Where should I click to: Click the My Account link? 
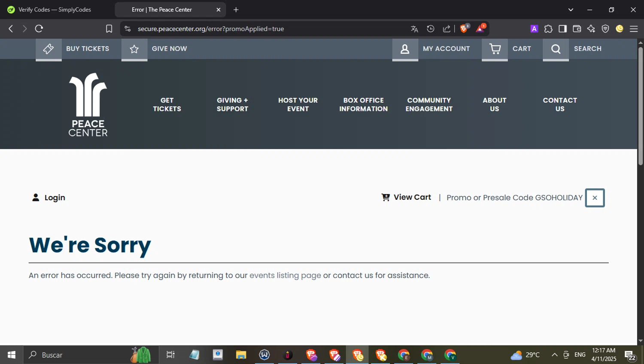tap(447, 49)
